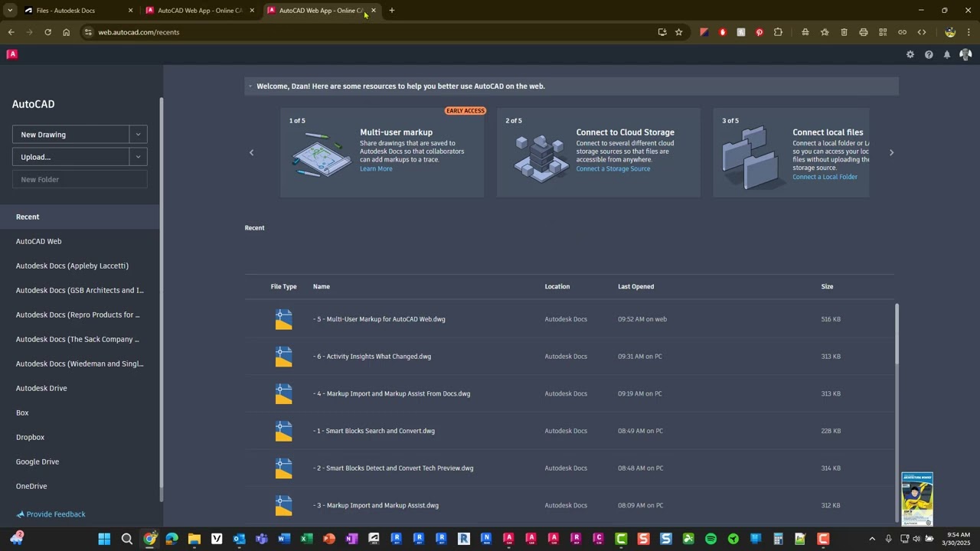Viewport: 980px width, 551px height.
Task: Click the link icon in browser toolbar
Action: click(x=902, y=32)
